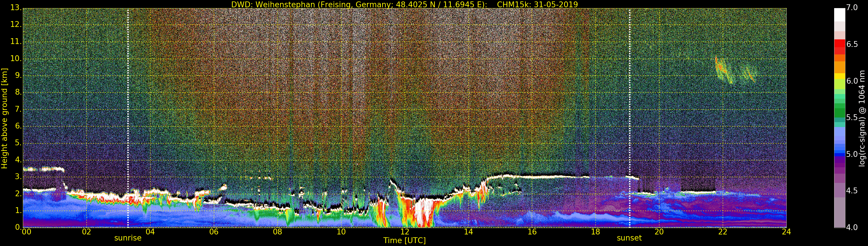
Task: Click the '3.' height axis tick label
Action: pyautogui.click(x=18, y=177)
